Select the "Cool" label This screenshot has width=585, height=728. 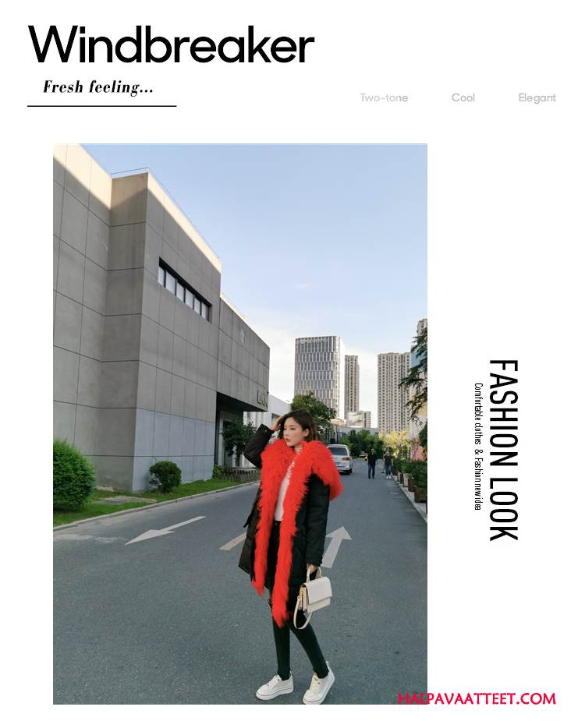tap(463, 97)
